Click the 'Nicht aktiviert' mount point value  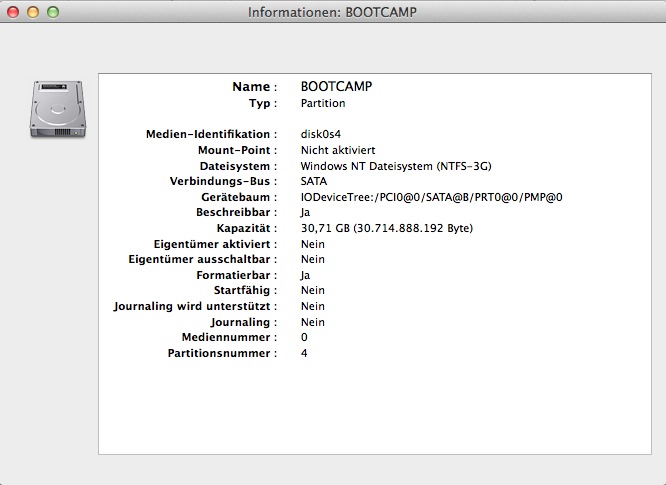[336, 150]
